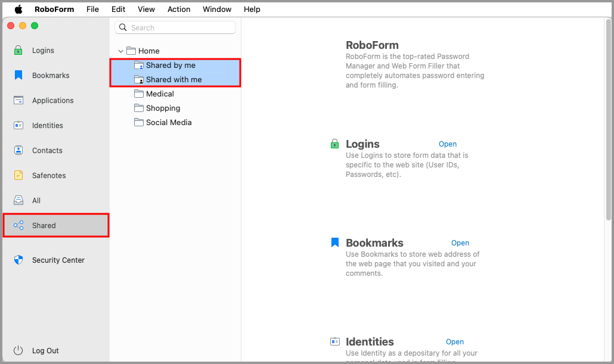
Task: Select the All label in sidebar
Action: (x=36, y=201)
